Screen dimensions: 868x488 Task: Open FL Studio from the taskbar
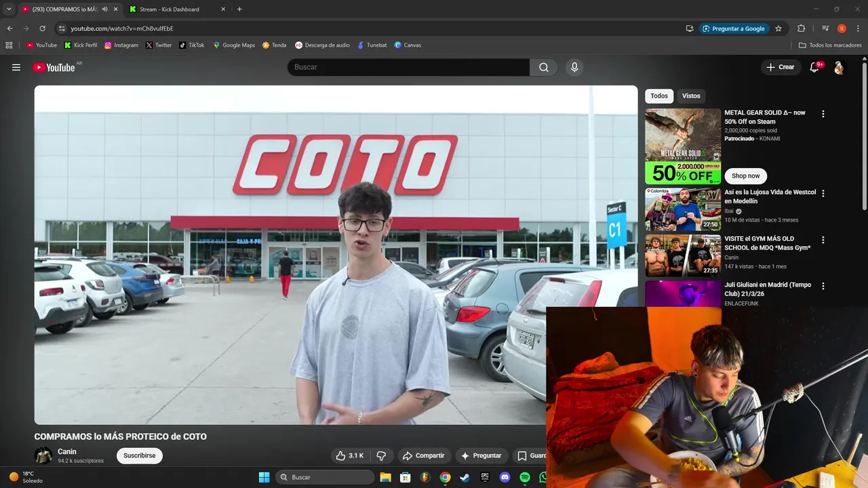click(x=425, y=477)
